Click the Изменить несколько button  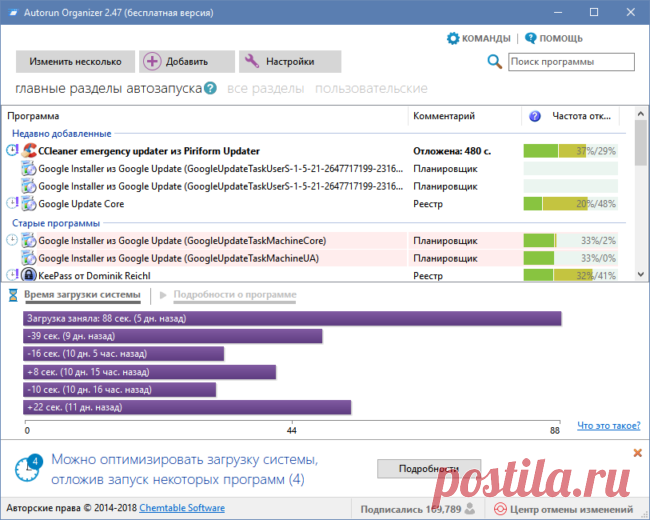point(75,62)
